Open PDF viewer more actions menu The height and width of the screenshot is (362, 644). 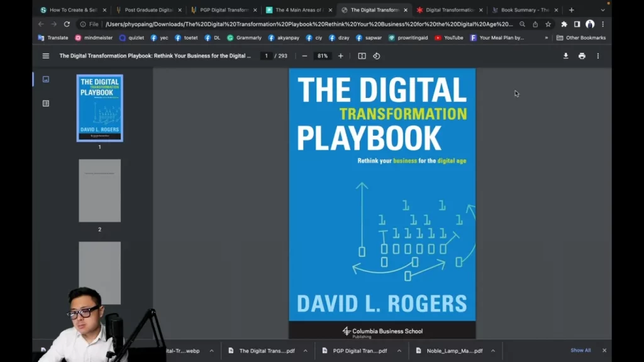pos(598,56)
